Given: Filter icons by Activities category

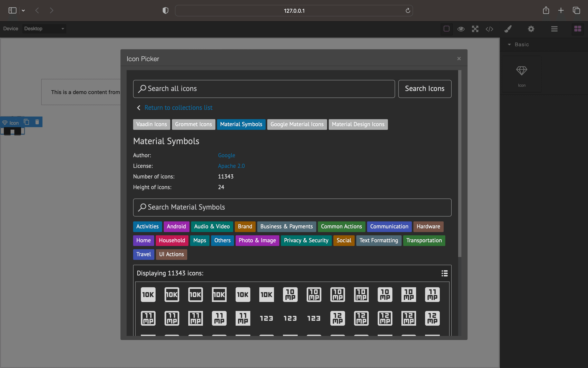Looking at the screenshot, I should (147, 227).
